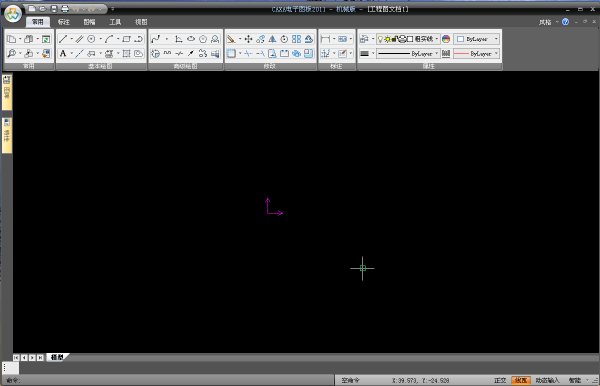Viewport: 600px width, 386px height.
Task: Expand the Spline tool dropdown arrow
Action: (166, 39)
